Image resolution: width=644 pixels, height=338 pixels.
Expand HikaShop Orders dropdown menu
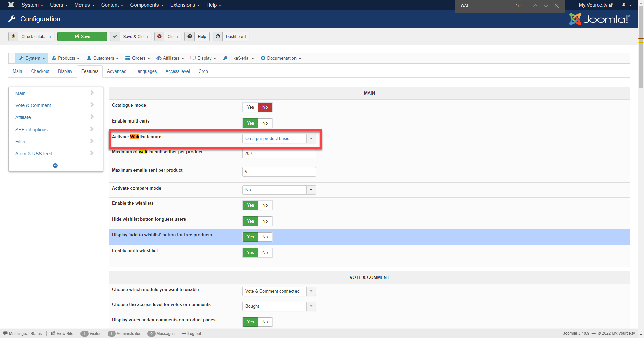coord(138,58)
